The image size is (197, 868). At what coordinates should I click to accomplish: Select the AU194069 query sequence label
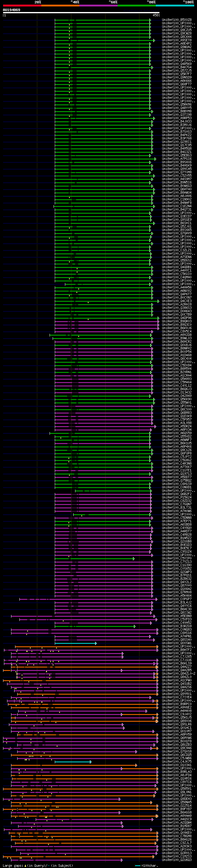tap(11, 10)
